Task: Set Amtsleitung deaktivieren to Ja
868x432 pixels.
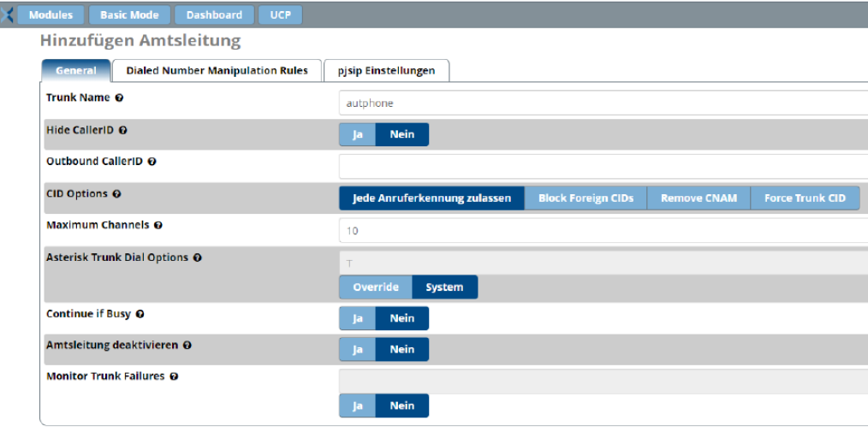Action: [357, 349]
